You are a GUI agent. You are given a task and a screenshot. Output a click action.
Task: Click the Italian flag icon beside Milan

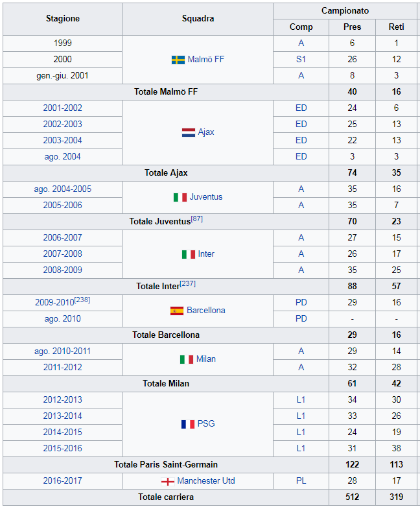click(x=186, y=359)
